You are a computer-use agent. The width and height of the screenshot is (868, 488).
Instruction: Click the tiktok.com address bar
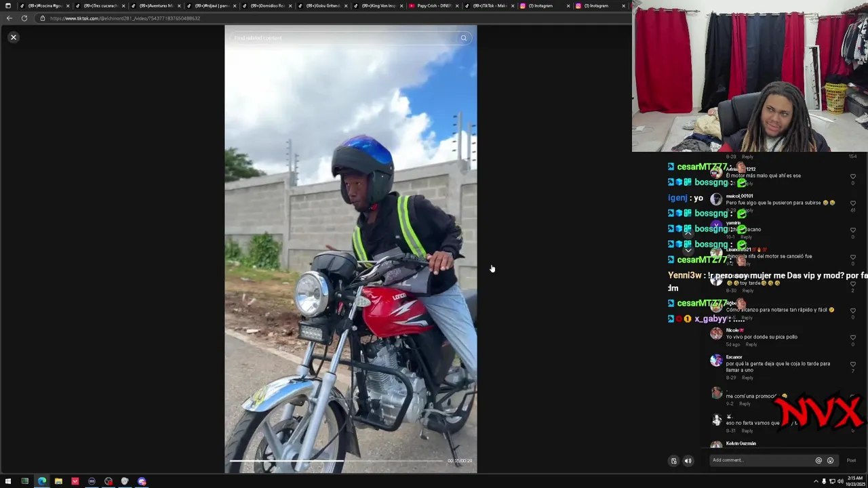[x=332, y=18]
